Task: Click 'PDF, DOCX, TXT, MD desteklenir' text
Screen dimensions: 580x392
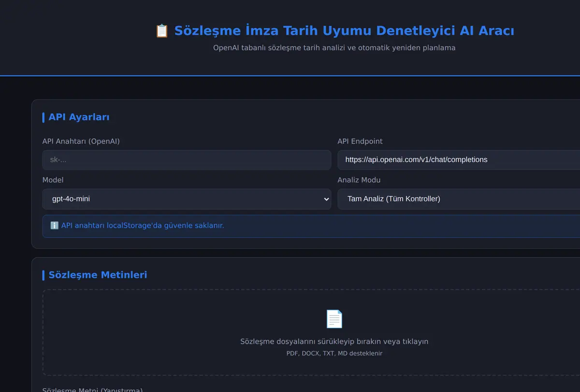Action: click(x=334, y=353)
